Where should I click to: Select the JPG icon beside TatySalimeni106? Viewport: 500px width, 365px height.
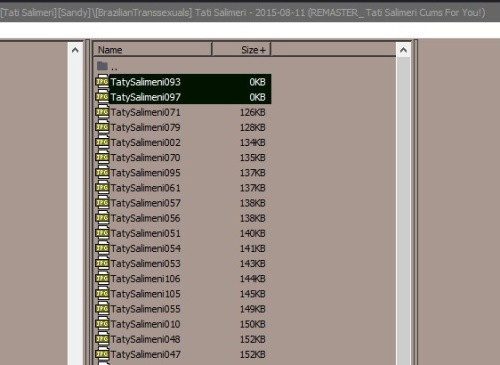pyautogui.click(x=102, y=279)
